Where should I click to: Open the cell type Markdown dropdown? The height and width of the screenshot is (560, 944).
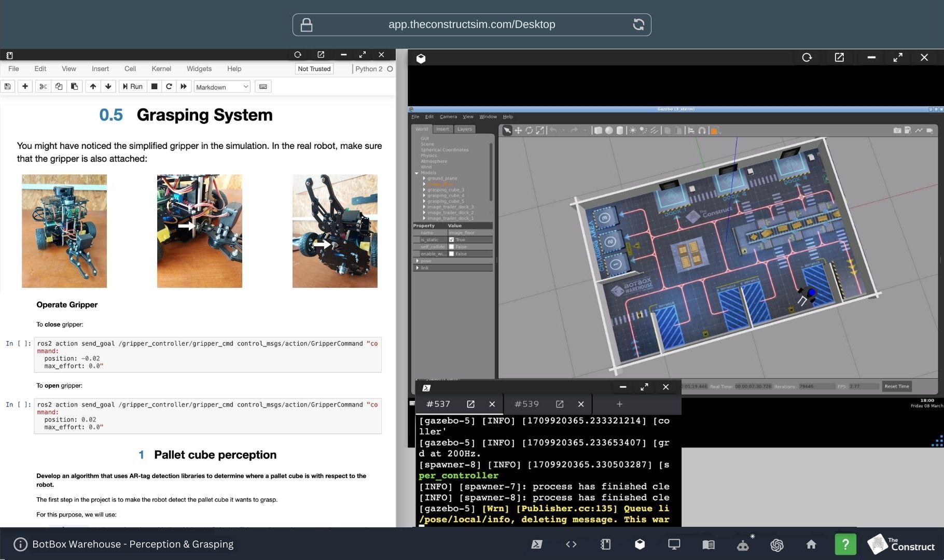pyautogui.click(x=222, y=87)
